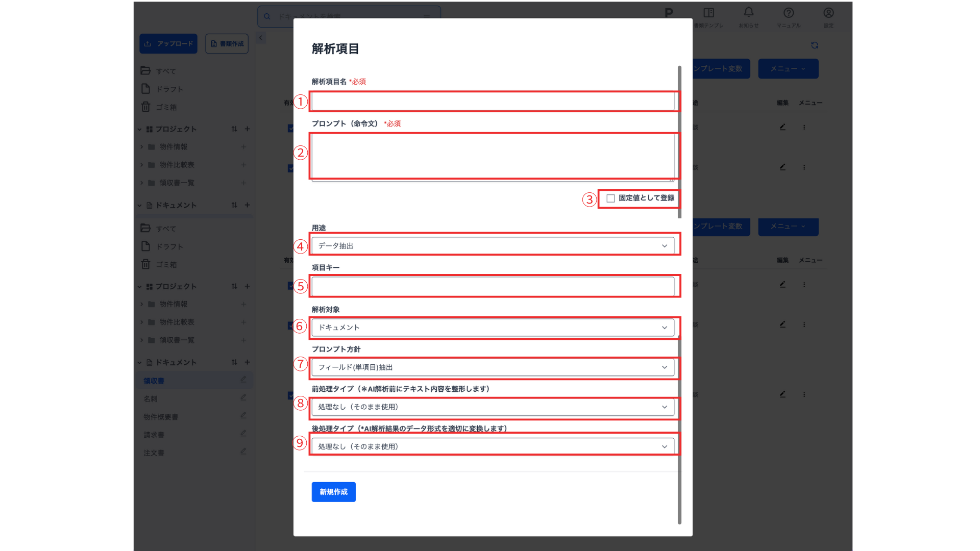Image resolution: width=980 pixels, height=551 pixels.
Task: Open the 解析対象 dropdown showing ドキュメント
Action: (x=493, y=328)
